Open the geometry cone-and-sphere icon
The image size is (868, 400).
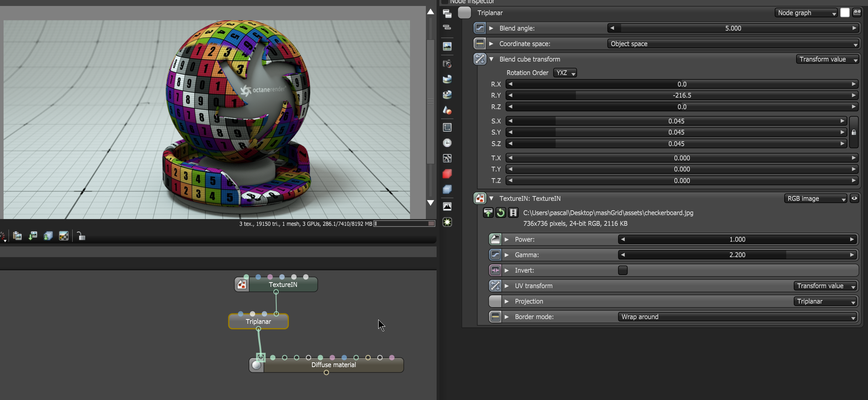pyautogui.click(x=447, y=110)
